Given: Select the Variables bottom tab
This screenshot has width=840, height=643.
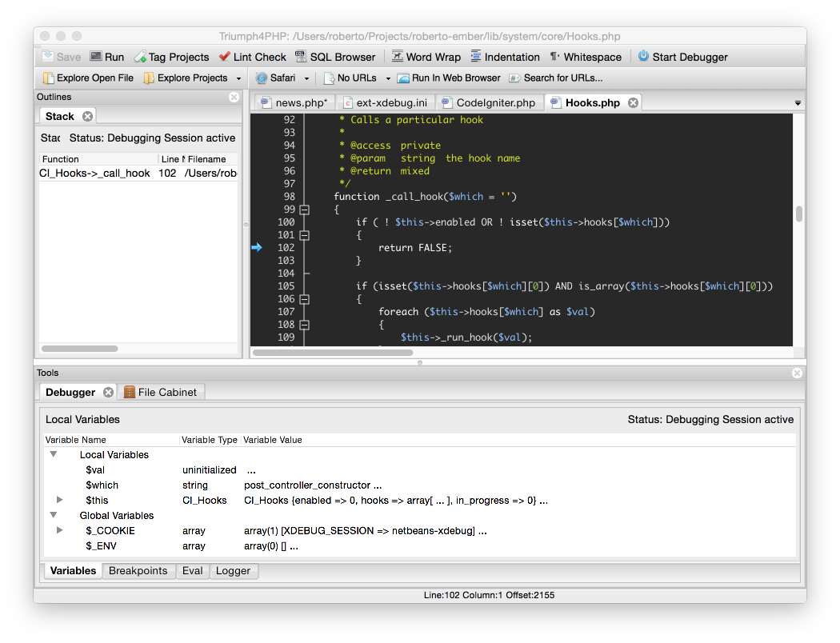Looking at the screenshot, I should coord(73,571).
